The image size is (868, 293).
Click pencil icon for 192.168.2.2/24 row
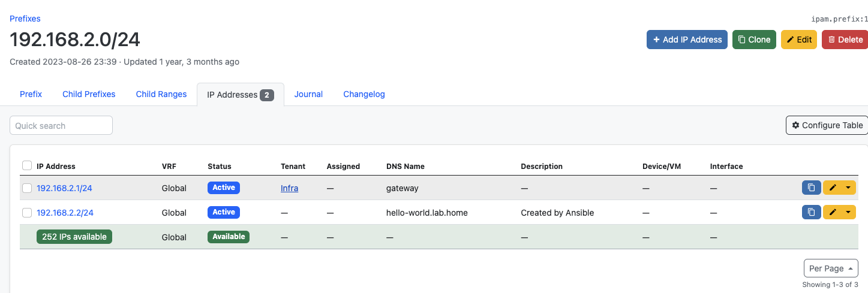click(832, 212)
